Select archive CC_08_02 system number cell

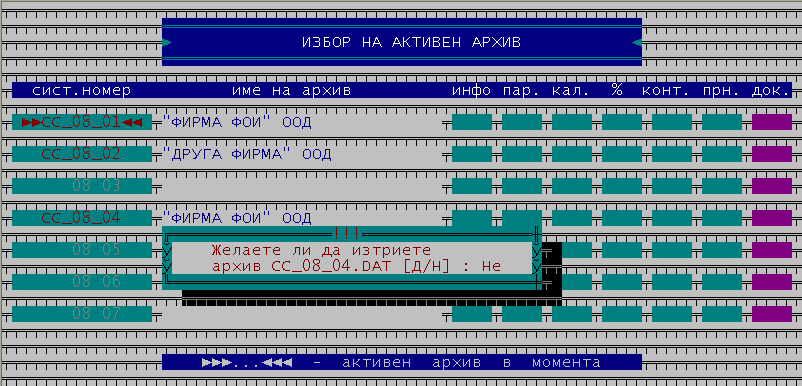(x=82, y=154)
